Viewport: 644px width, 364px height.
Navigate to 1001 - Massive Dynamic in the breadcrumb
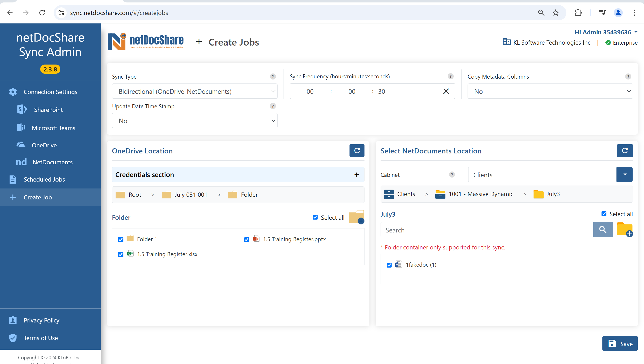coord(481,194)
